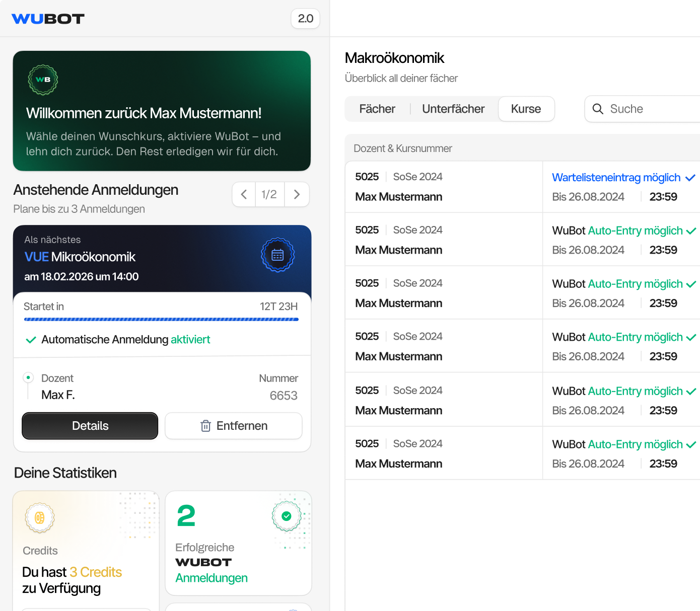Click inside the Suche input field
This screenshot has height=611, width=700.
[640, 109]
